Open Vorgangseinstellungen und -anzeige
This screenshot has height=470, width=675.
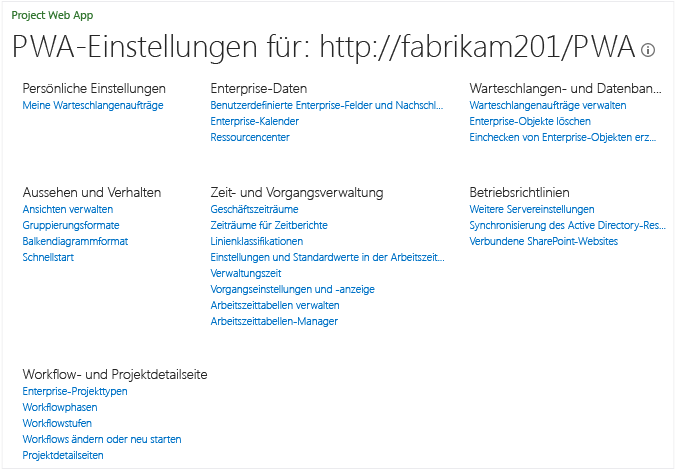pyautogui.click(x=293, y=289)
